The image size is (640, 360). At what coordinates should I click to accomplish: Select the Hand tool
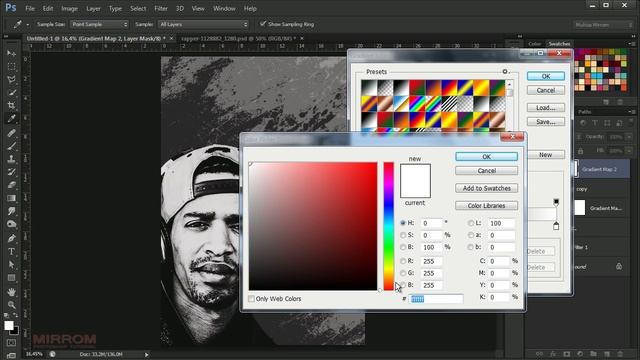[11, 292]
